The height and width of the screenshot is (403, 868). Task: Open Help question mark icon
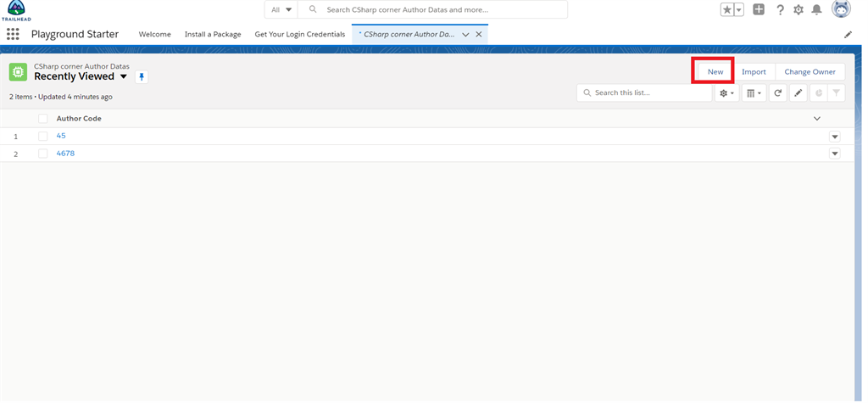tap(780, 9)
